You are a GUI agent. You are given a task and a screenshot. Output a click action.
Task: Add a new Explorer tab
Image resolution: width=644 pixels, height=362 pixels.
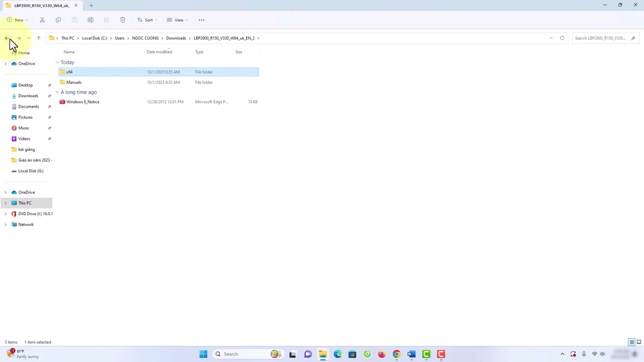click(91, 6)
